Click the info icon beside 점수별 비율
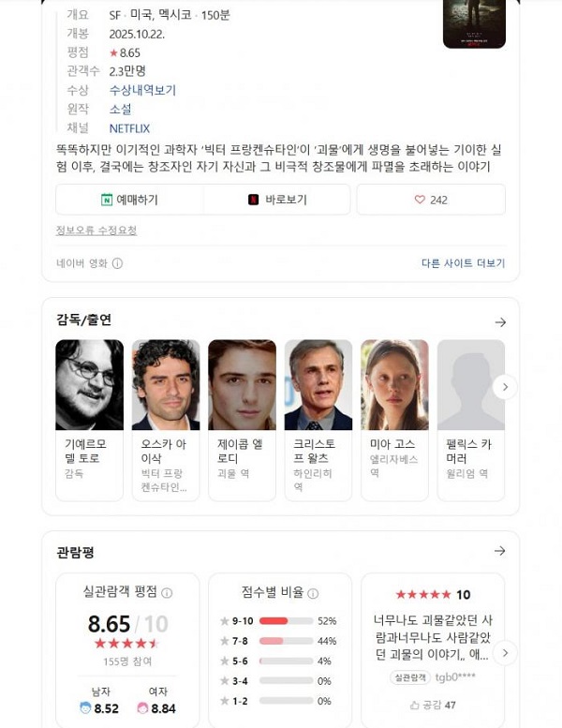 [313, 593]
